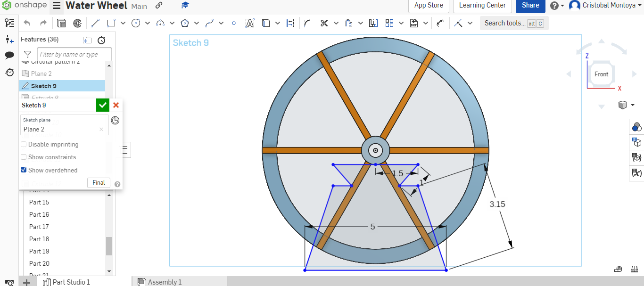Select the Polygon sketch tool

click(184, 23)
